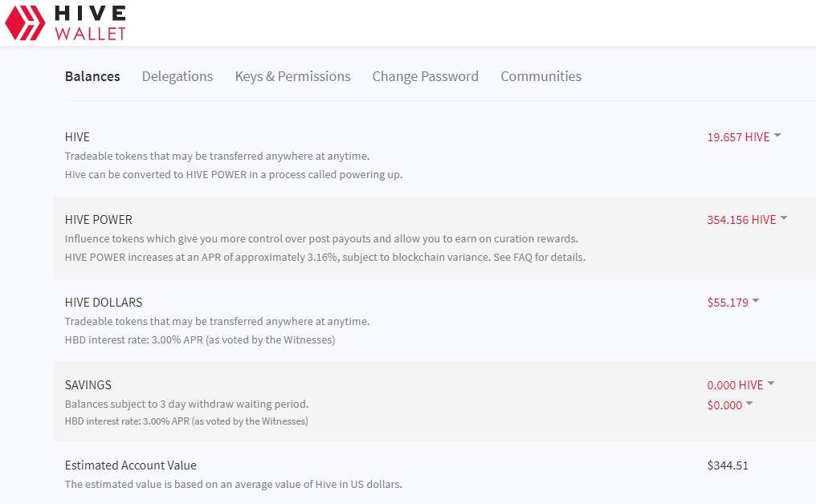The height and width of the screenshot is (504, 816).
Task: Open the $55.179 Hive Dollars dropdown
Action: click(x=732, y=303)
